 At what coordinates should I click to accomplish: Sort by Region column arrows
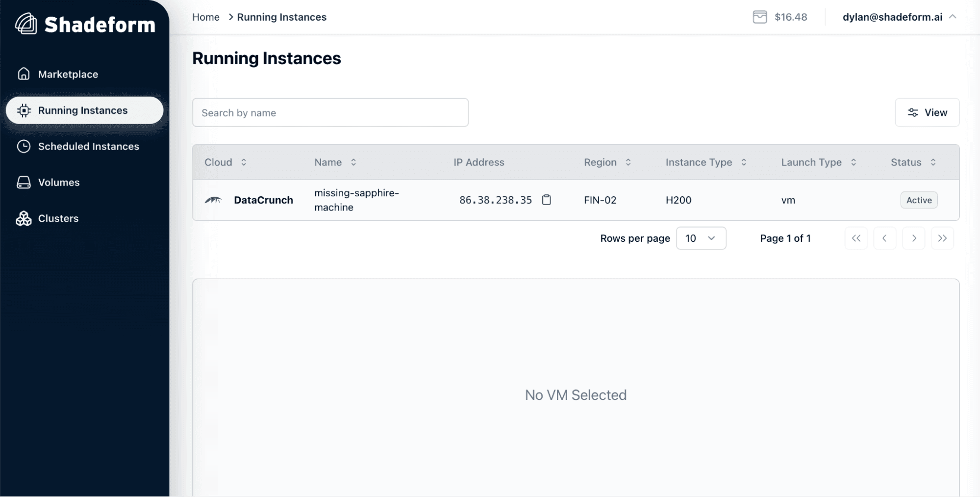628,162
